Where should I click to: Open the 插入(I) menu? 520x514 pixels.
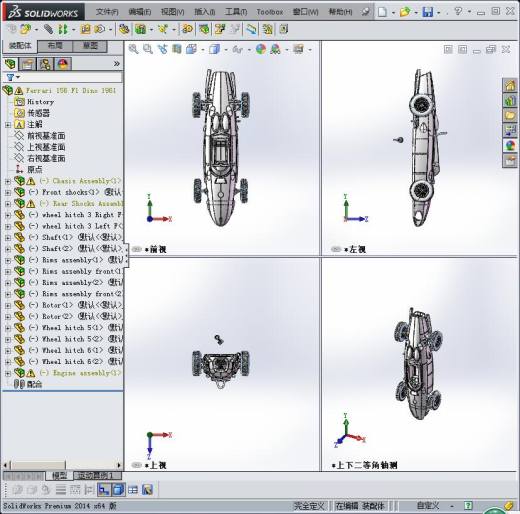pyautogui.click(x=204, y=12)
